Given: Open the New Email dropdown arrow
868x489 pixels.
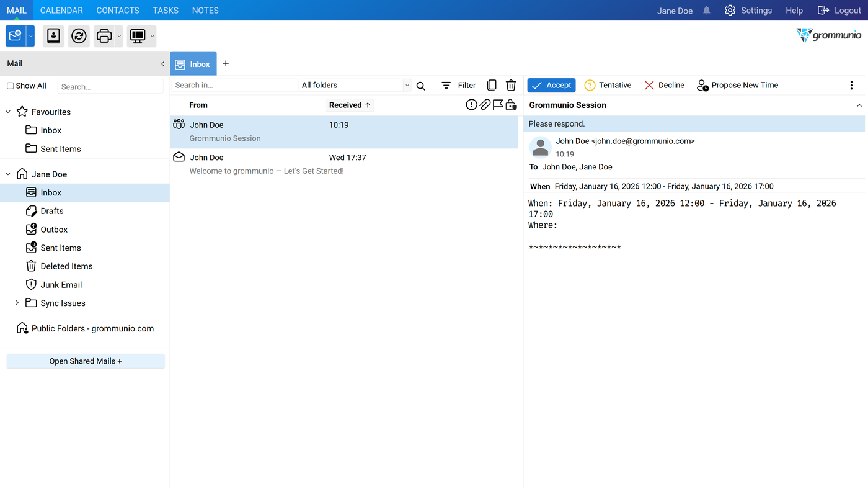Looking at the screenshot, I should pos(30,36).
